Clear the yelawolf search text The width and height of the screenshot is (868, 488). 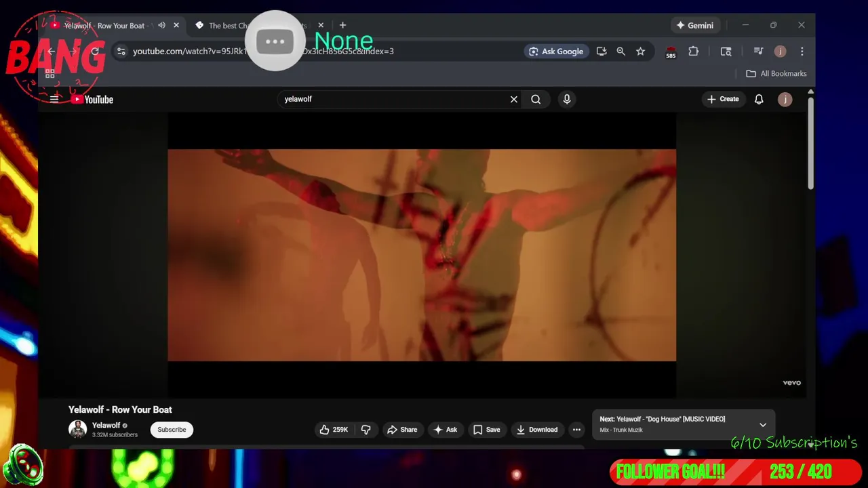tap(514, 99)
